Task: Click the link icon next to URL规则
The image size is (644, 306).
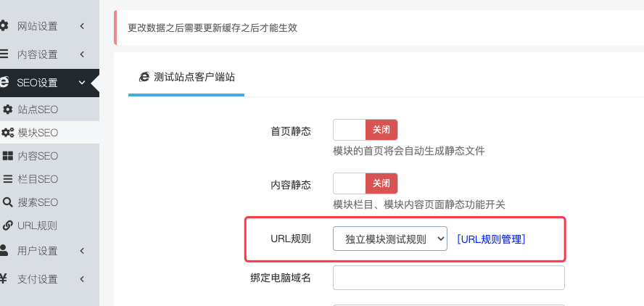Action: click(x=8, y=225)
